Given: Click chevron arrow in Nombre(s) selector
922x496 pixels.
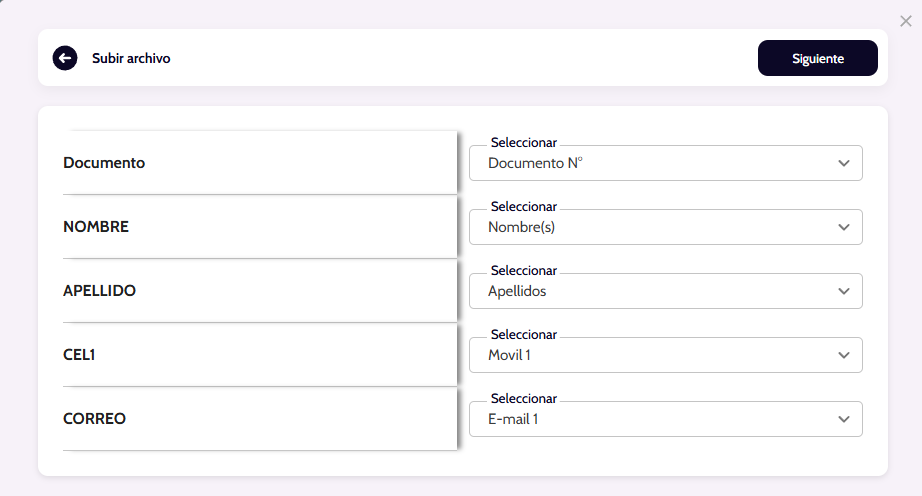Looking at the screenshot, I should click(844, 227).
